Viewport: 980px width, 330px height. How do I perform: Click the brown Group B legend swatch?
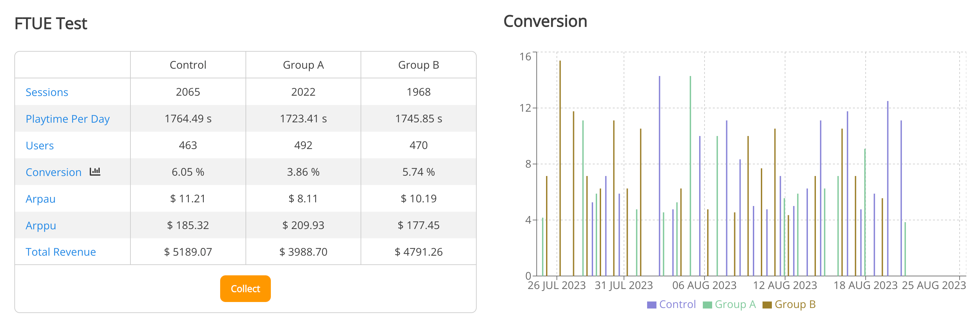point(767,305)
